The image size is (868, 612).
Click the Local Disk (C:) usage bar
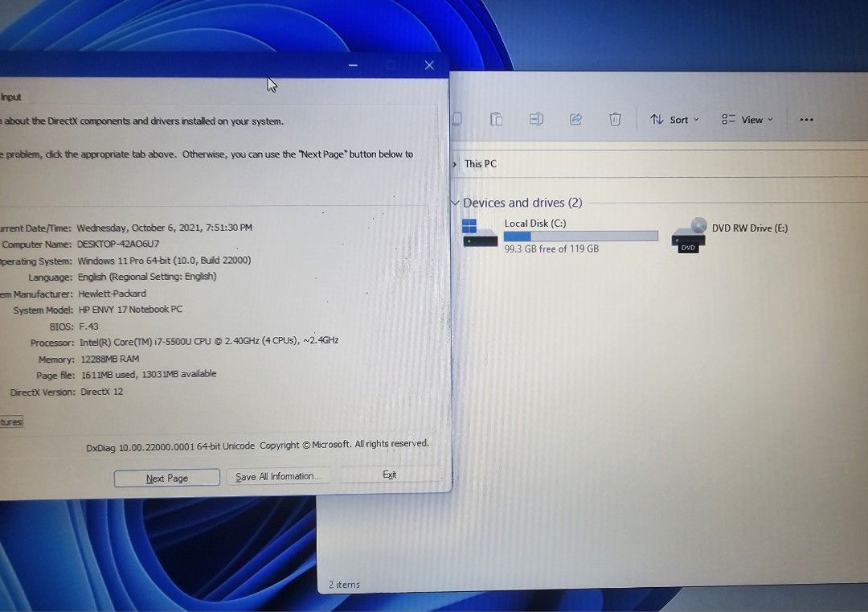tap(581, 236)
